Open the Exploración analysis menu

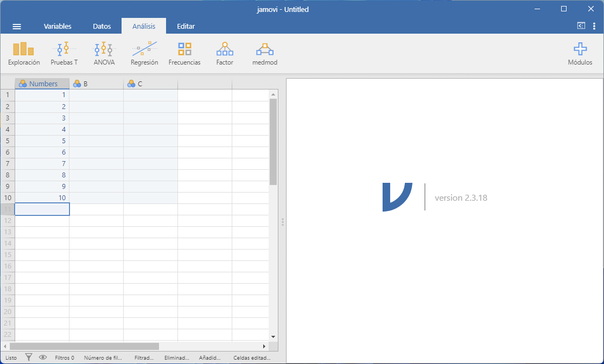(x=24, y=54)
